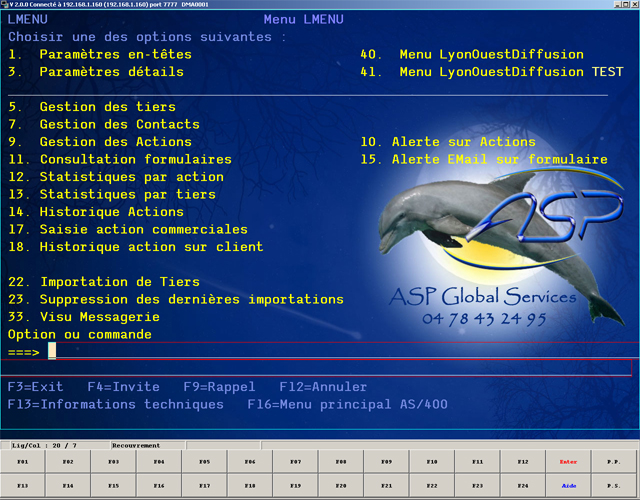Viewport: 640px width, 500px height.
Task: Click the application icon in title bar
Action: tap(4, 4)
